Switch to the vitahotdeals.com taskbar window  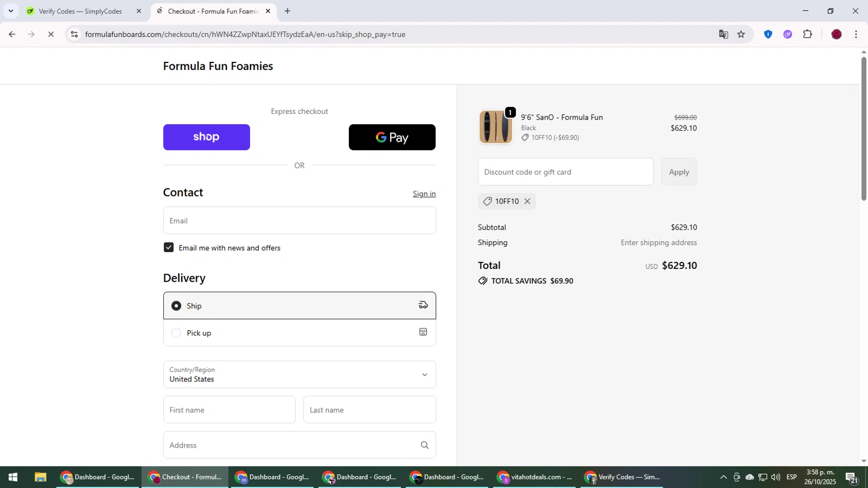(x=535, y=477)
